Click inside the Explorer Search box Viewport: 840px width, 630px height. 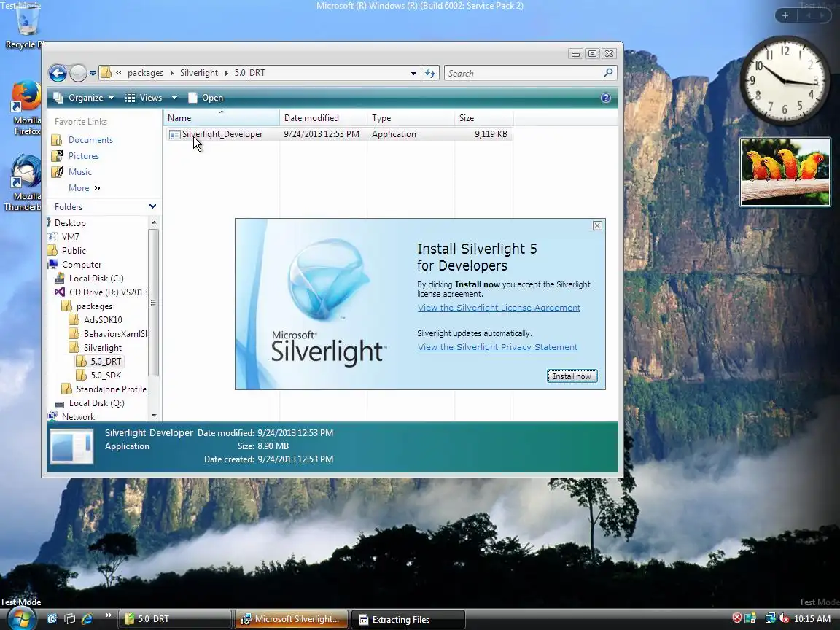pos(524,74)
